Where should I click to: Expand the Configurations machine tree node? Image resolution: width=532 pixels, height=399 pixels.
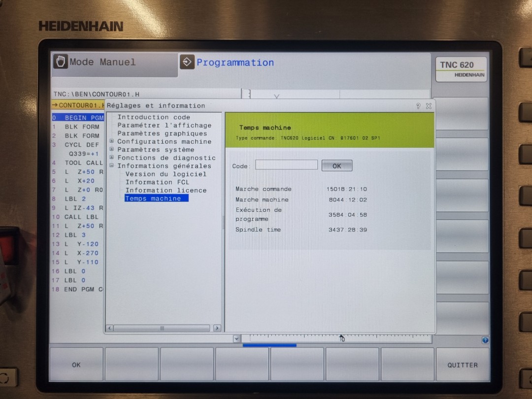(112, 141)
